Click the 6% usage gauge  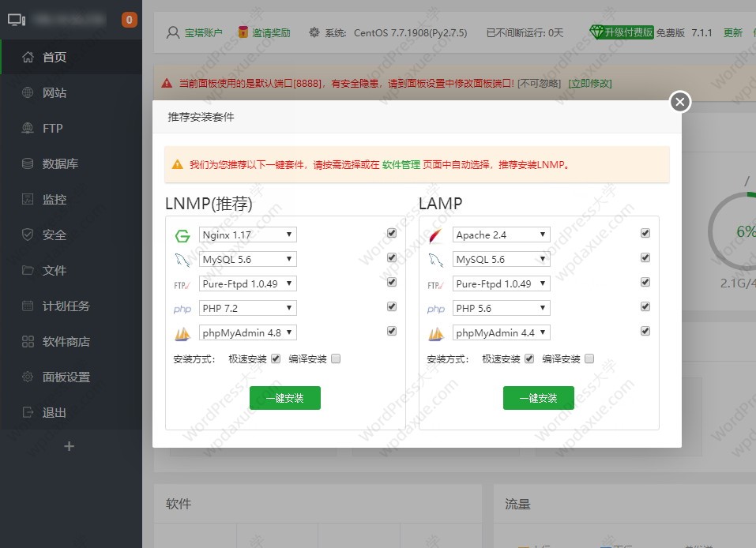click(737, 231)
